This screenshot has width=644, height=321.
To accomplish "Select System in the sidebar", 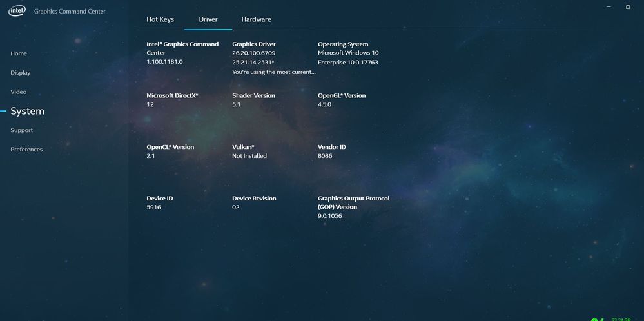I will 28,112.
